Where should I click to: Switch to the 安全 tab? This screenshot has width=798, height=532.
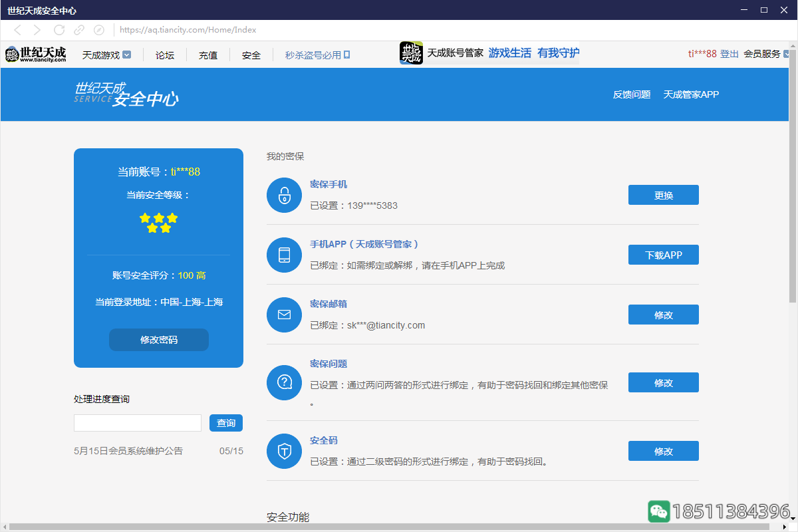tap(251, 55)
